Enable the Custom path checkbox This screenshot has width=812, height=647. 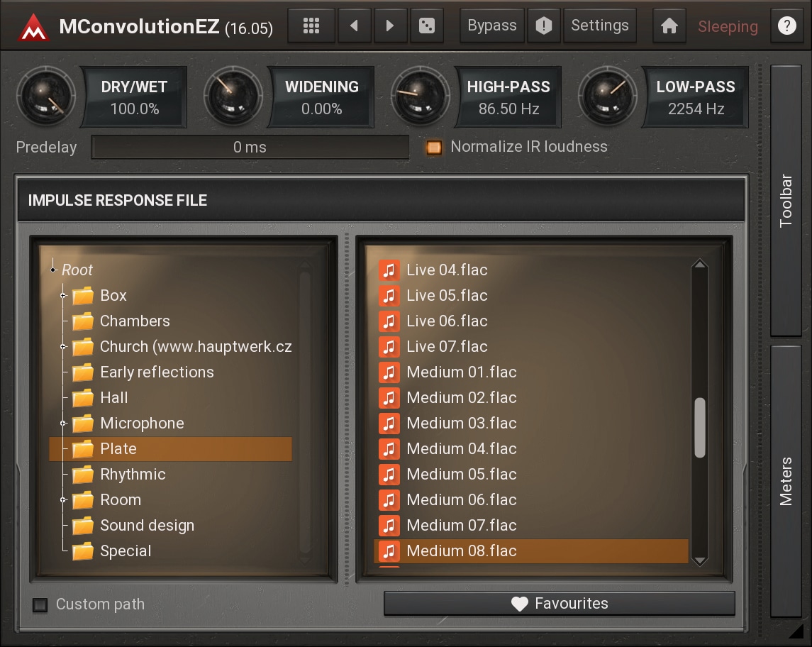[x=40, y=604]
